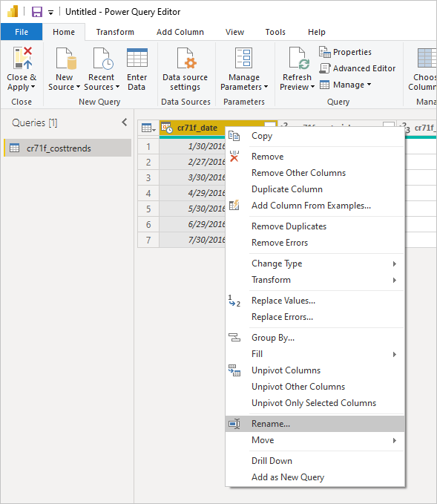The height and width of the screenshot is (504, 437).
Task: Select Add Column From Examples
Action: [x=315, y=206]
